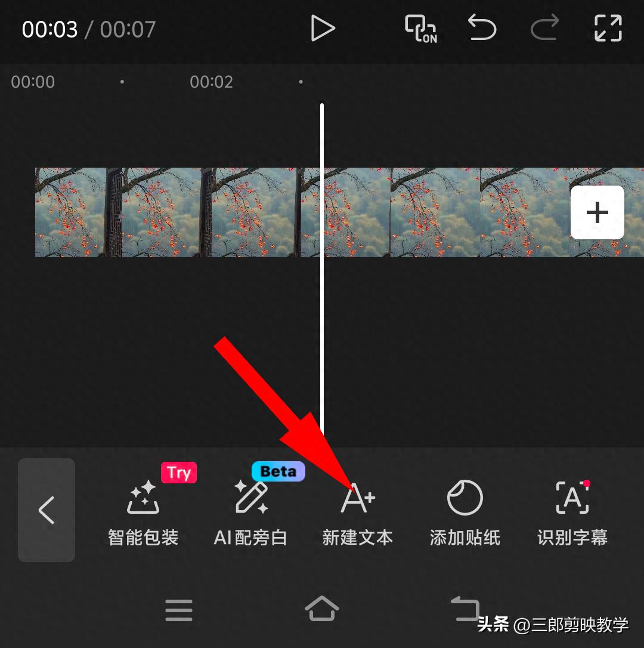Open 智能包装 smart packaging tool

[x=143, y=513]
